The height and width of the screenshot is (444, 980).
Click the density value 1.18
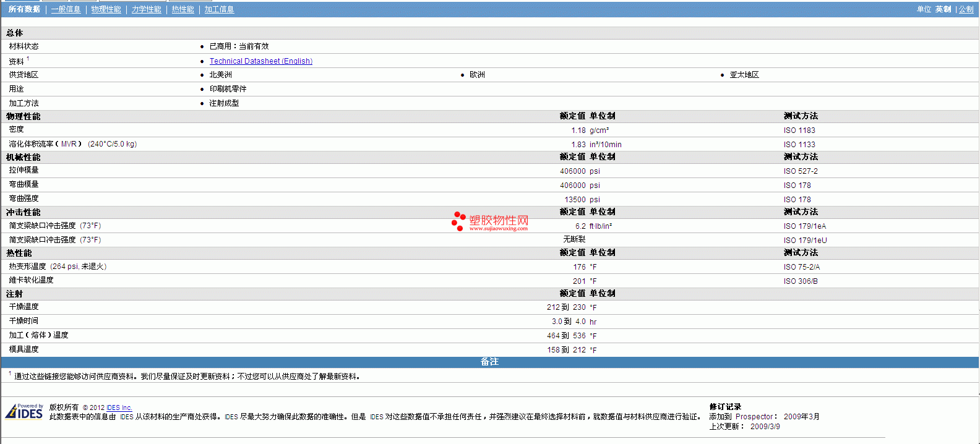pos(578,130)
